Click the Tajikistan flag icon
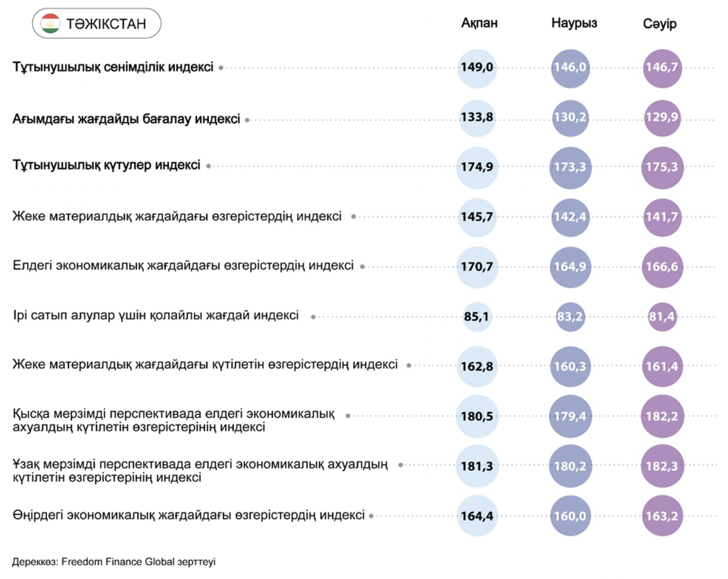 coord(50,24)
